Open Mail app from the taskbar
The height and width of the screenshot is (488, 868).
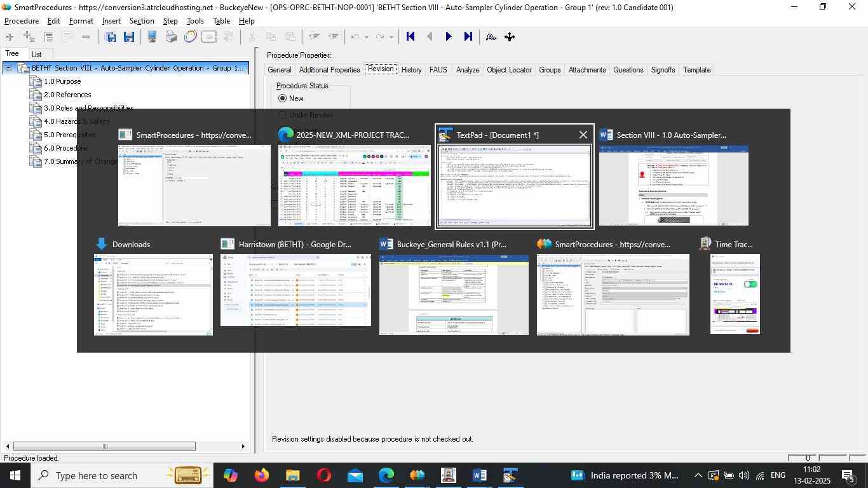[355, 475]
